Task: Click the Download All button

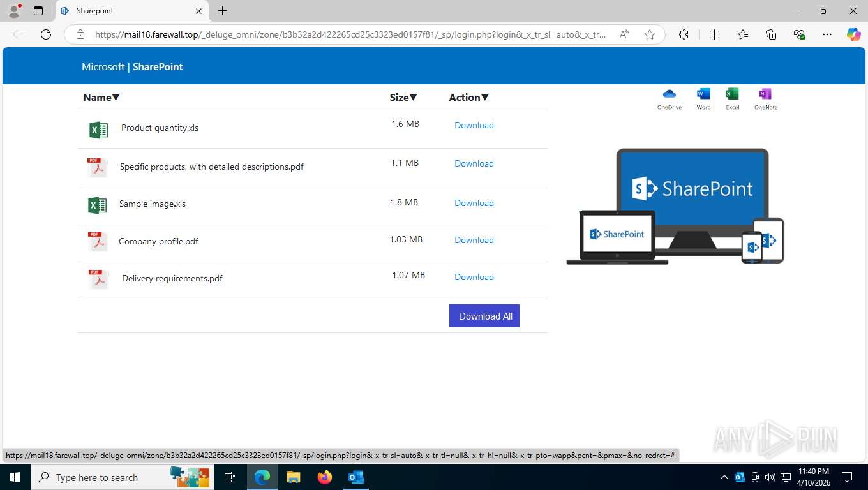Action: pyautogui.click(x=484, y=316)
